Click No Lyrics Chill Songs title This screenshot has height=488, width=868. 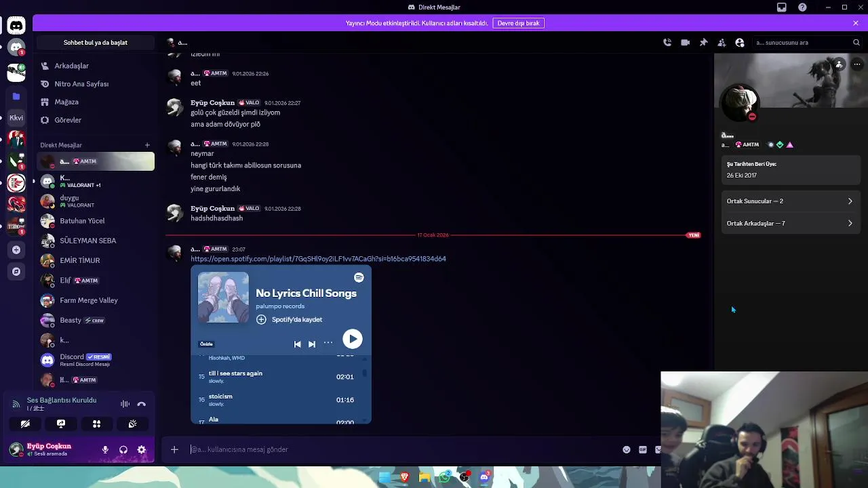pos(306,293)
